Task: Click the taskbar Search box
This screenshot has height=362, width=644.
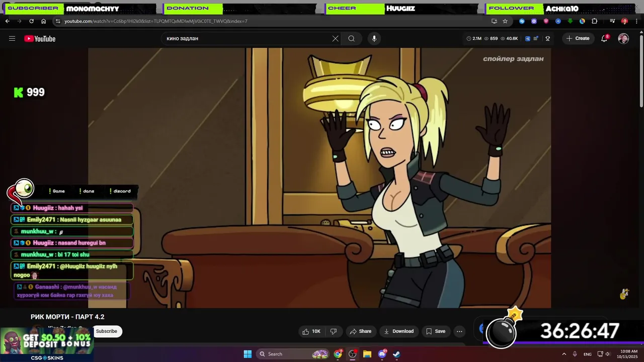Action: pyautogui.click(x=293, y=354)
